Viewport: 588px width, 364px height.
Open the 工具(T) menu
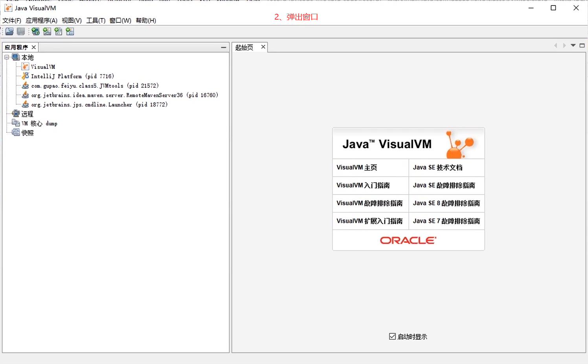[x=96, y=20]
